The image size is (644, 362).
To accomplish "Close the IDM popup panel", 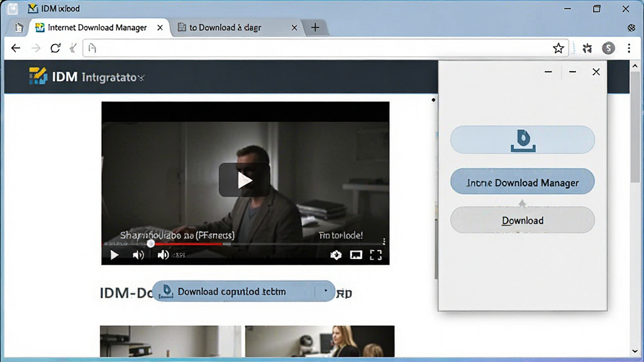I will click(596, 72).
